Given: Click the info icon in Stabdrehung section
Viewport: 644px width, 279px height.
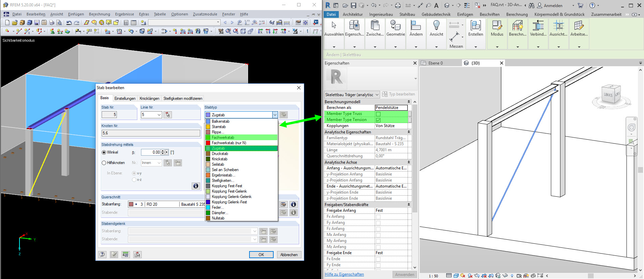Looking at the screenshot, I should click(x=196, y=186).
